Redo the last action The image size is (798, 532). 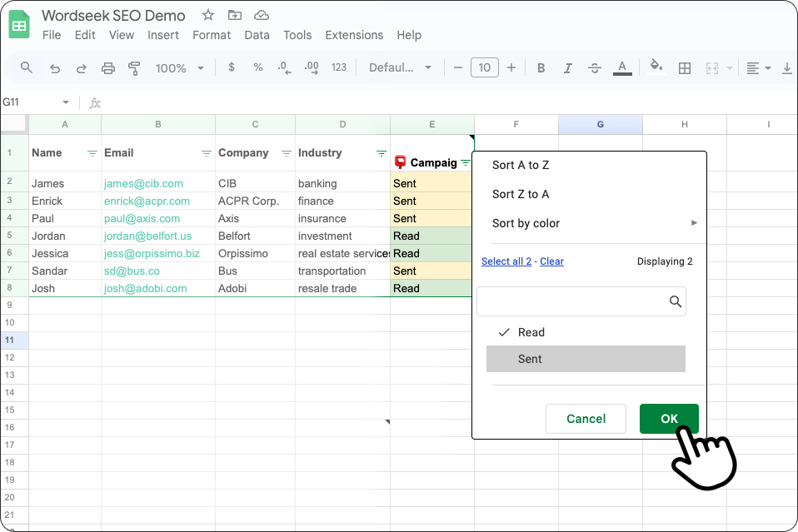pyautogui.click(x=81, y=68)
